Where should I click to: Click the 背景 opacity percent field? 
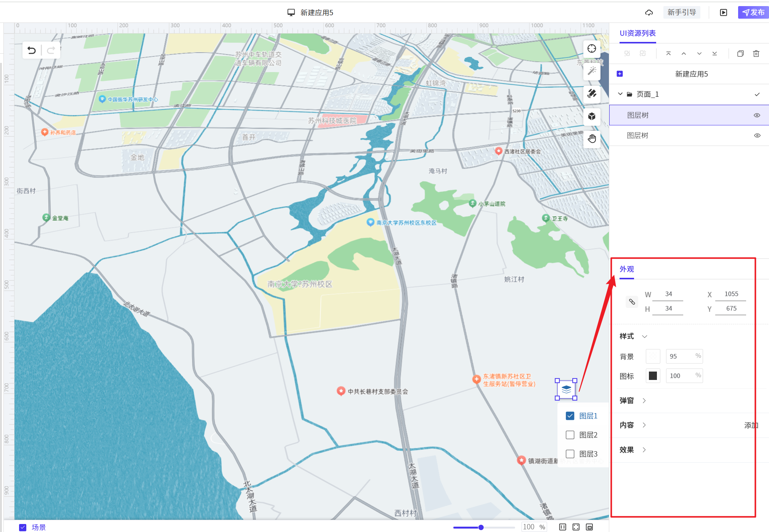click(684, 356)
